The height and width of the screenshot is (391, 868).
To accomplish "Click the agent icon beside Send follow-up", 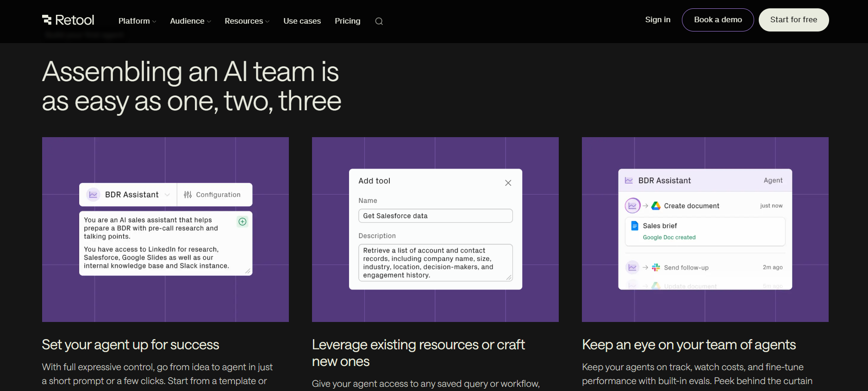I will pos(632,267).
